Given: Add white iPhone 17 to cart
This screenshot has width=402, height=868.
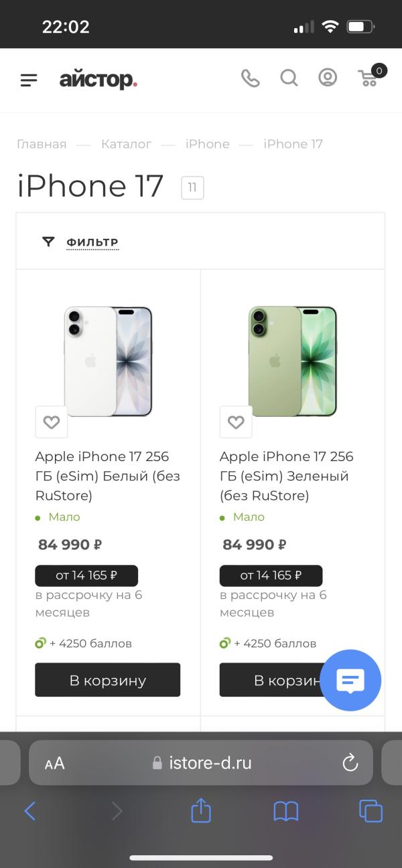Looking at the screenshot, I should 108,680.
